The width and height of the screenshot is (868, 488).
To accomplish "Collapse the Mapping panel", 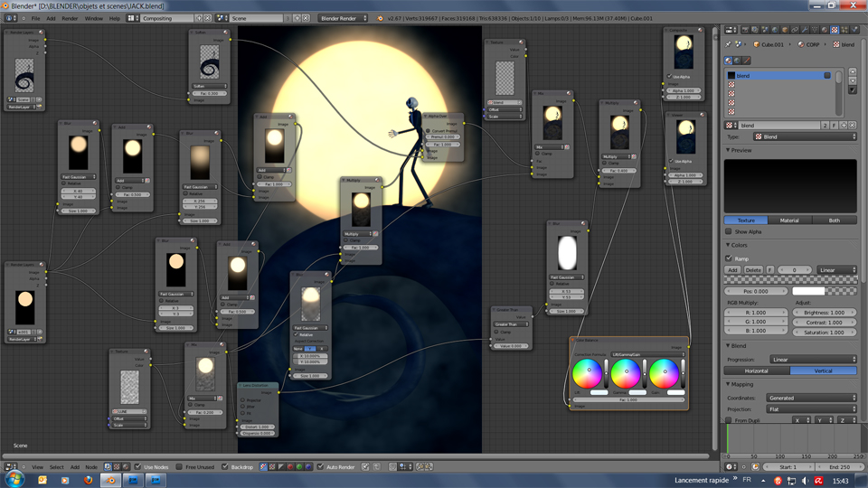I will [728, 384].
